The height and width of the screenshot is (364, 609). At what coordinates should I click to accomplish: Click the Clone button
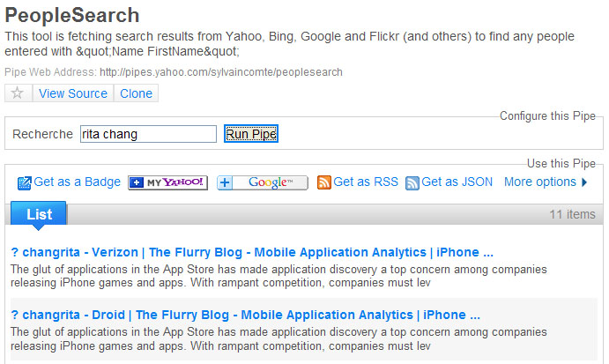(136, 93)
